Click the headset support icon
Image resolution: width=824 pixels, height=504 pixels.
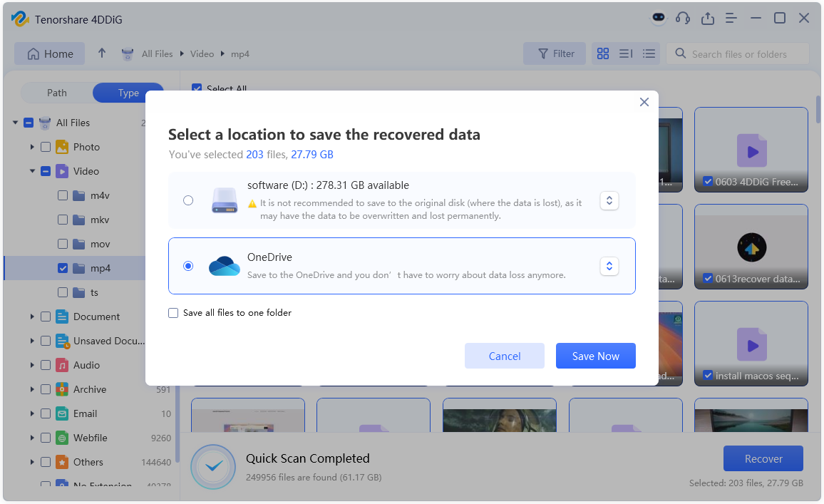(683, 19)
